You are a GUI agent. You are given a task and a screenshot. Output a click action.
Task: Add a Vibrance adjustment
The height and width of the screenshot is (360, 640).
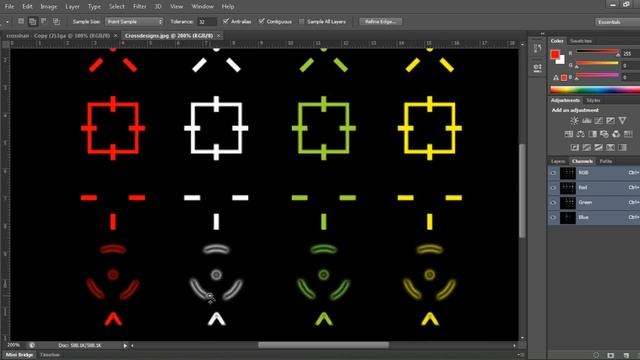[622, 120]
